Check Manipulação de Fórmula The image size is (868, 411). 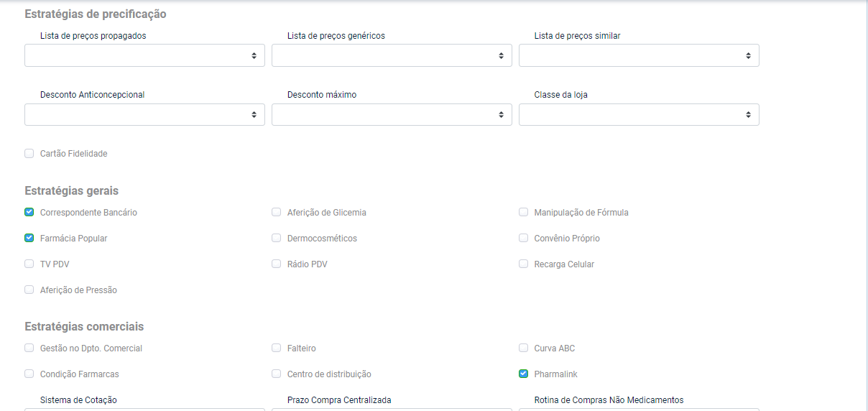[524, 212]
